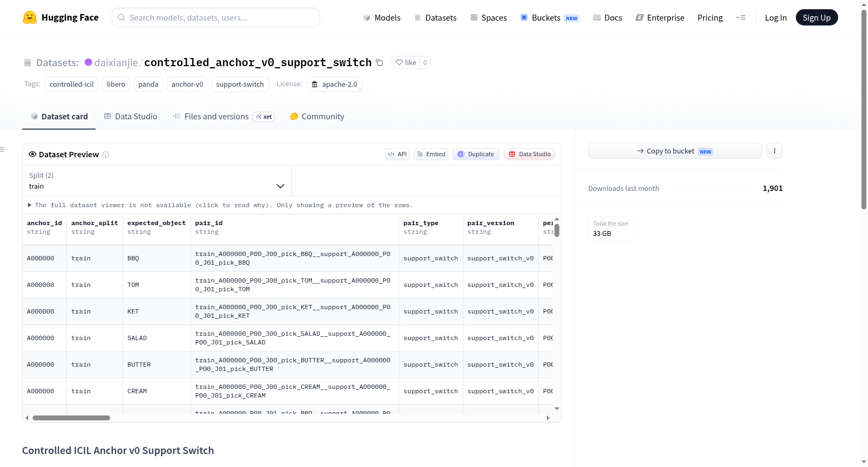Click the Hugging Face logo icon
The image size is (868, 467).
coord(30,17)
